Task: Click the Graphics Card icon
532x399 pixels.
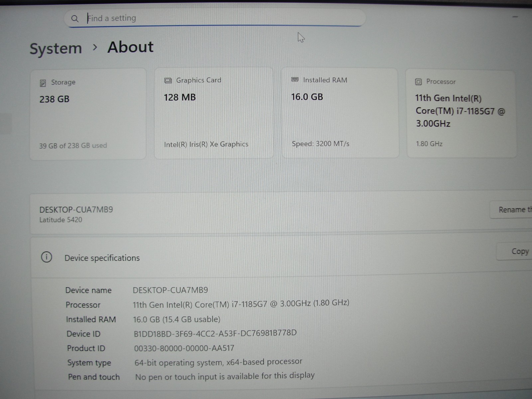Action: pos(168,80)
